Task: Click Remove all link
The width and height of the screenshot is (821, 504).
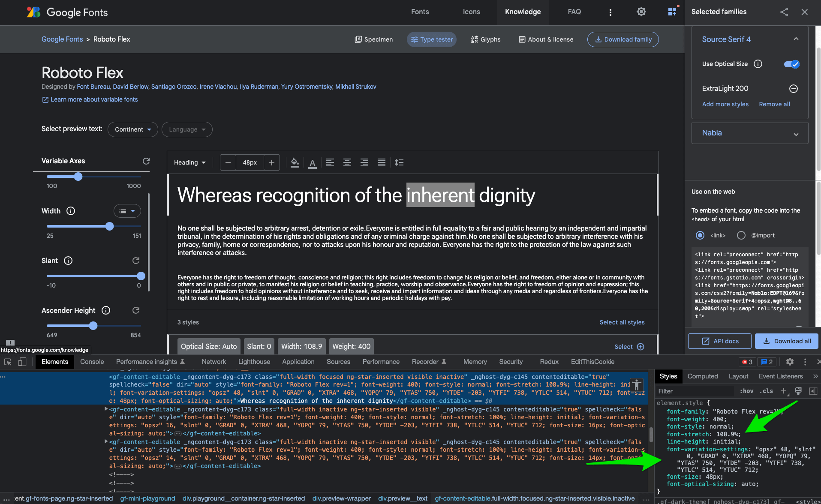Action: [774, 104]
